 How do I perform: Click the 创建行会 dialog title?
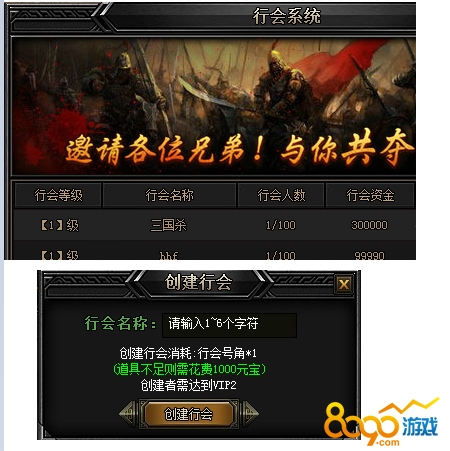(198, 283)
